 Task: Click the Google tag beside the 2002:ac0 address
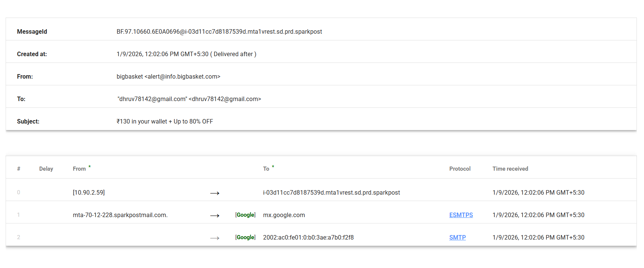point(245,237)
